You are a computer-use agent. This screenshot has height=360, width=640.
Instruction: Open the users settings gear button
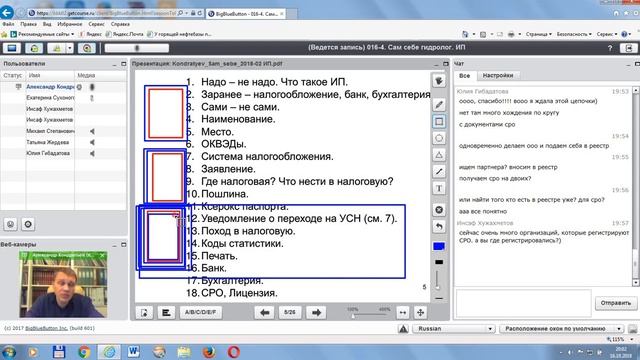[x=28, y=224]
